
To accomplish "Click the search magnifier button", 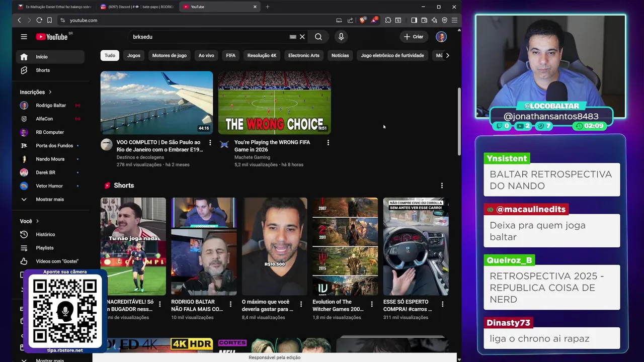I will (318, 37).
